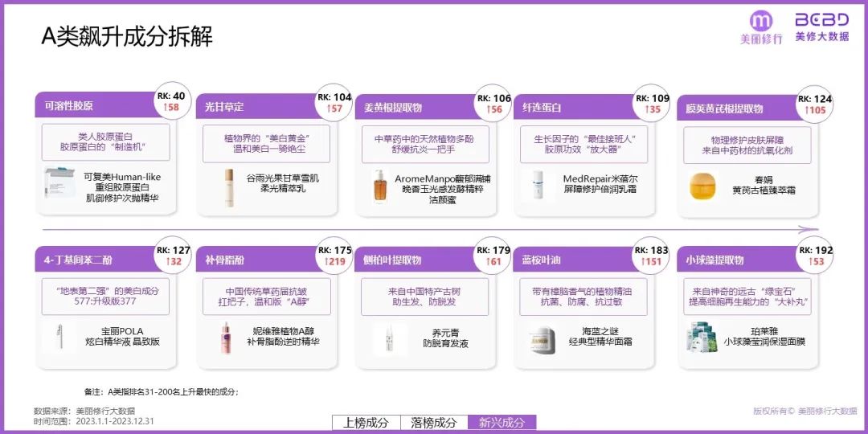Screen dimensions: 868x434
Task: Click the 备注 footnote about A类 ranking
Action: [x=161, y=392]
